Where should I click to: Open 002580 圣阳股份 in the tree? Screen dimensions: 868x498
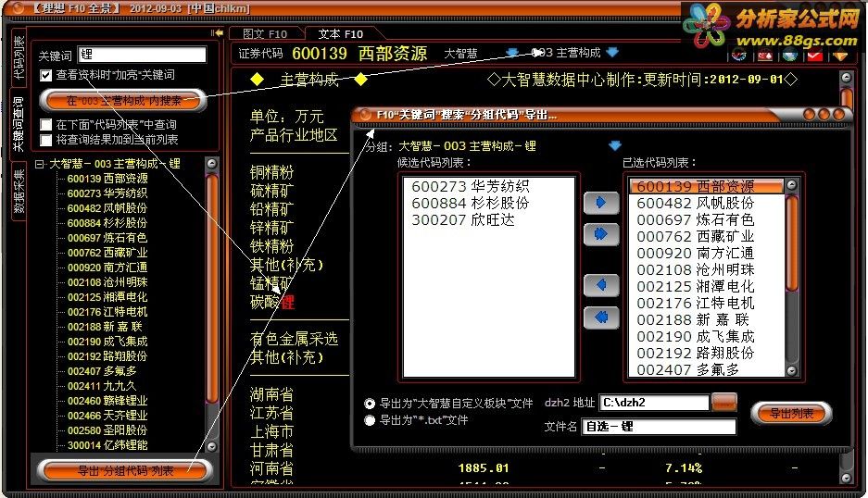[x=107, y=430]
